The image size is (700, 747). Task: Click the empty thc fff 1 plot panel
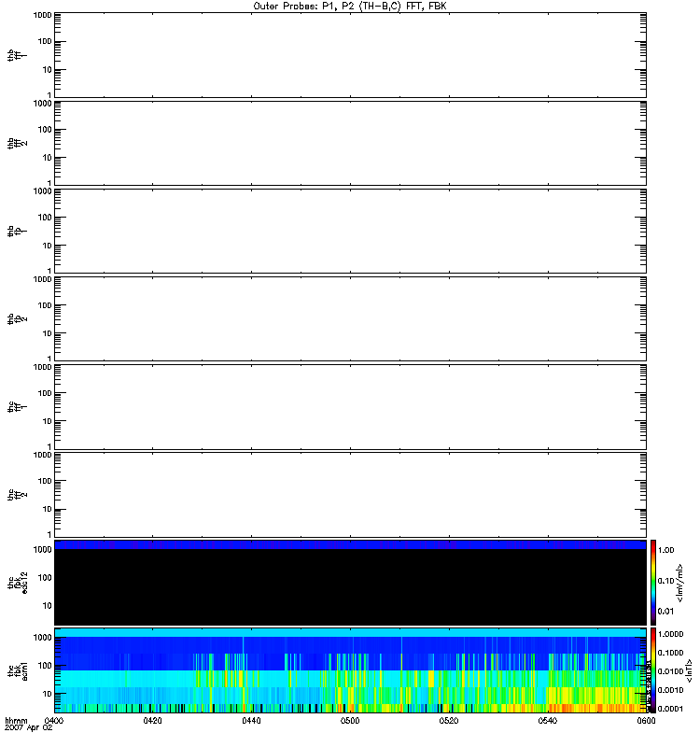[x=350, y=407]
